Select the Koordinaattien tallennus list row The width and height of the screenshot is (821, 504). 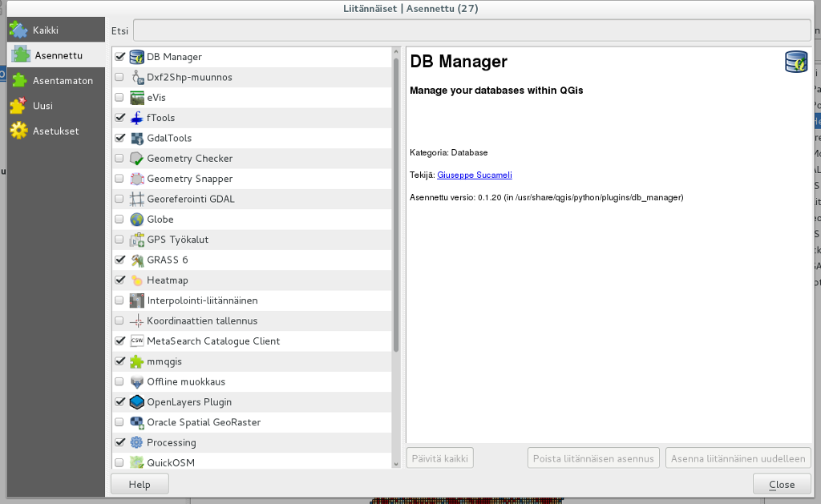pos(252,321)
